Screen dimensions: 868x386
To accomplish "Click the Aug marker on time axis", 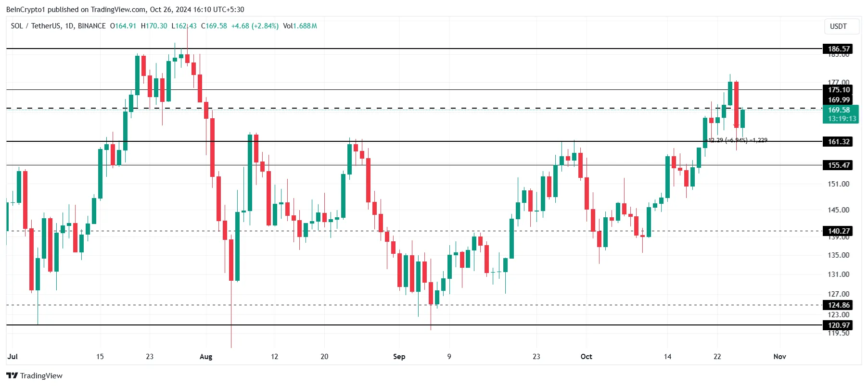I will point(206,357).
